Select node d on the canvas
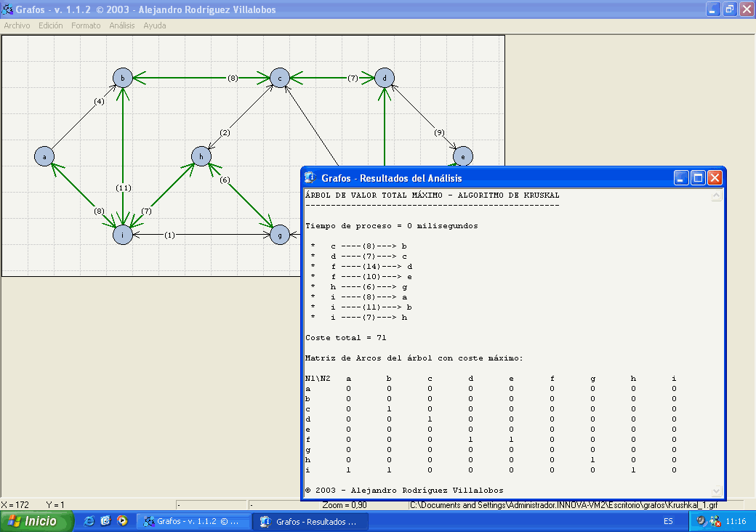Image resolution: width=756 pixels, height=532 pixels. click(x=385, y=78)
